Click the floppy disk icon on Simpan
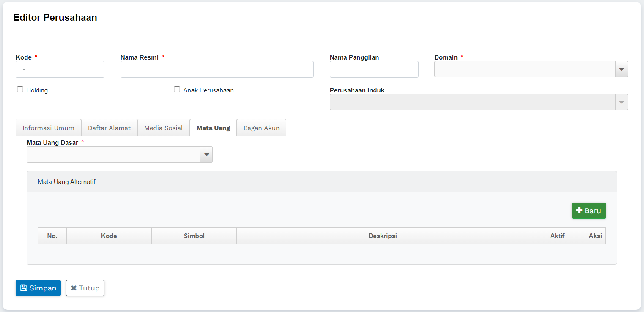This screenshot has height=312, width=644. (24, 288)
